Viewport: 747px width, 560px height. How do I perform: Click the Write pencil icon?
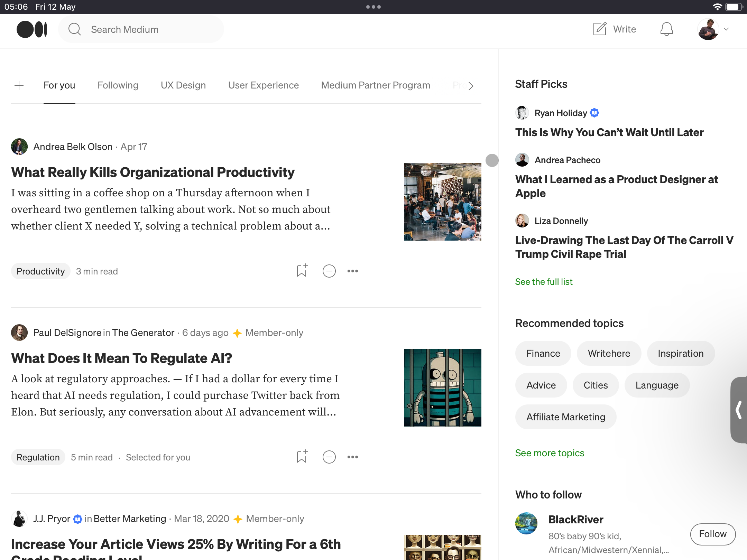600,29
